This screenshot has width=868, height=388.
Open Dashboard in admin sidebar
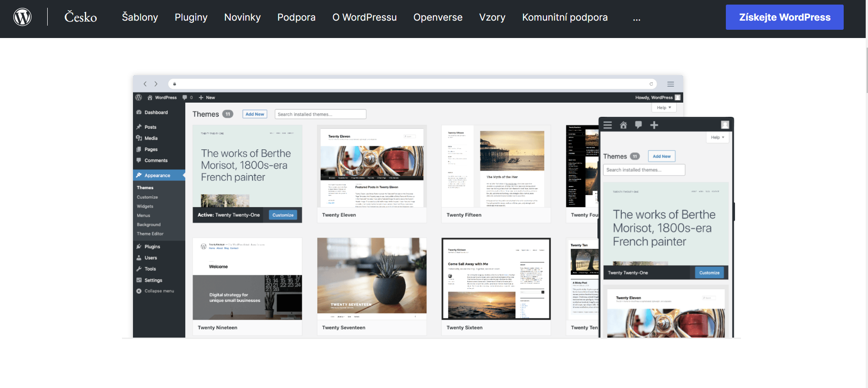(x=156, y=112)
